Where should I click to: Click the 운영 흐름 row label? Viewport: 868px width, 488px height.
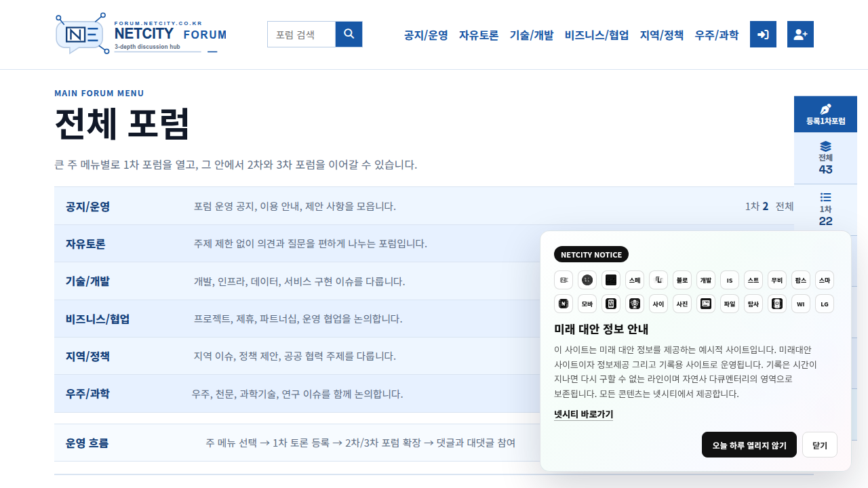point(87,443)
